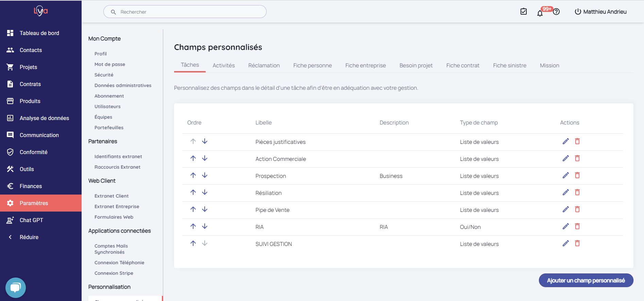Viewport: 644px width, 301px height.
Task: Open Conformité in sidebar
Action: click(41, 152)
